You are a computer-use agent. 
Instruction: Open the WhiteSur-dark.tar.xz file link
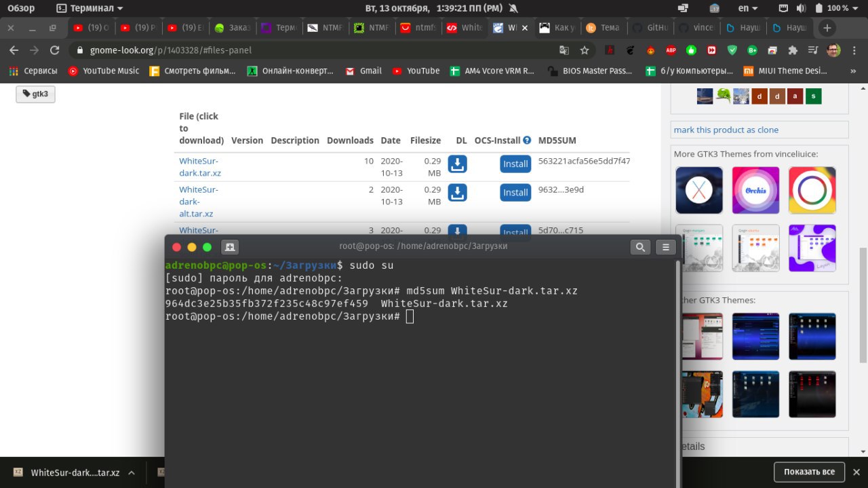[x=200, y=167]
